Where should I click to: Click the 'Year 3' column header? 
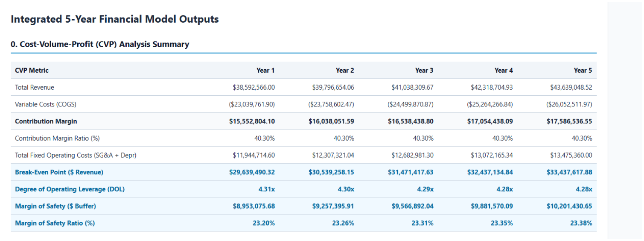coord(424,70)
